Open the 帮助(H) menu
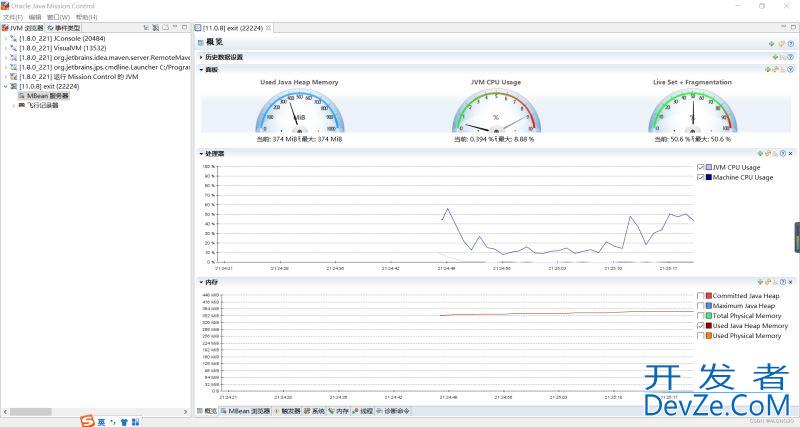This screenshot has height=427, width=800. [x=86, y=17]
